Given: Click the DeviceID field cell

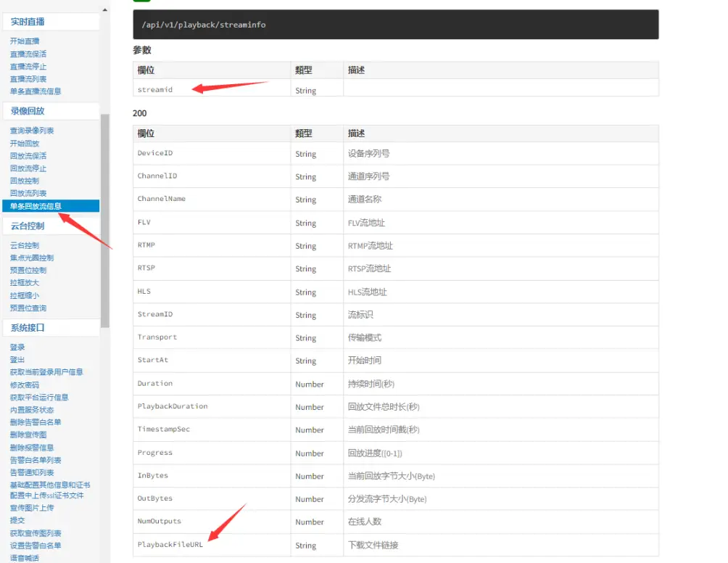Looking at the screenshot, I should [x=212, y=153].
